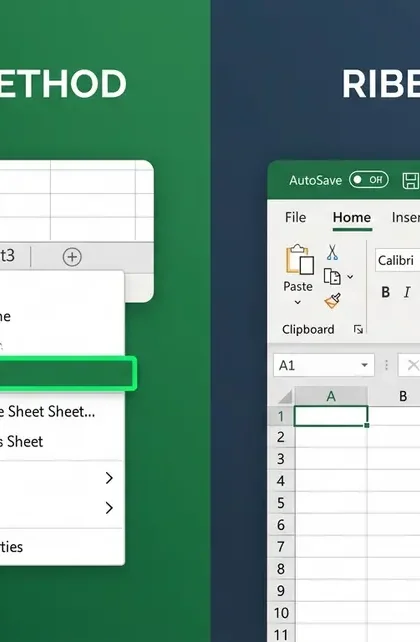This screenshot has height=642, width=420.
Task: Switch to the Home ribbon tab
Action: 352,217
